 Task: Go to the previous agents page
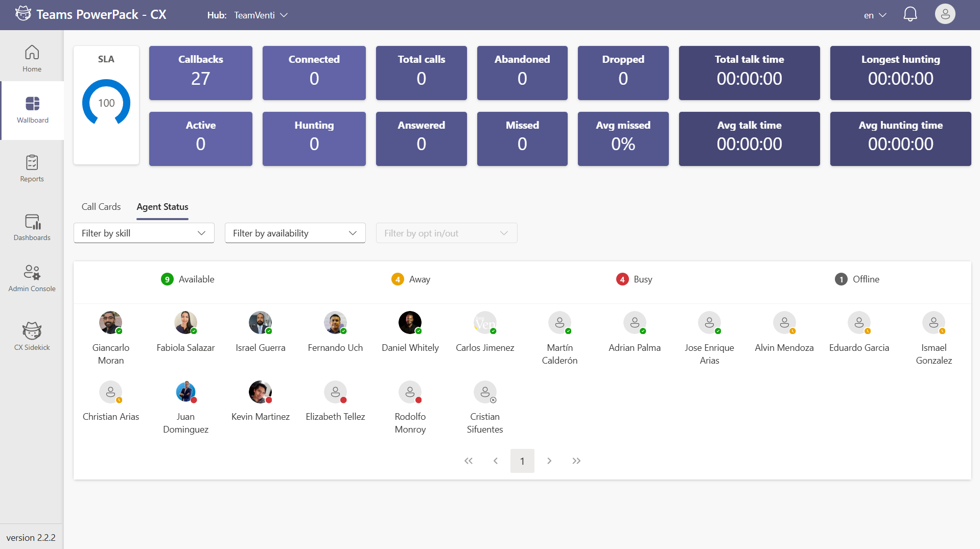(495, 461)
